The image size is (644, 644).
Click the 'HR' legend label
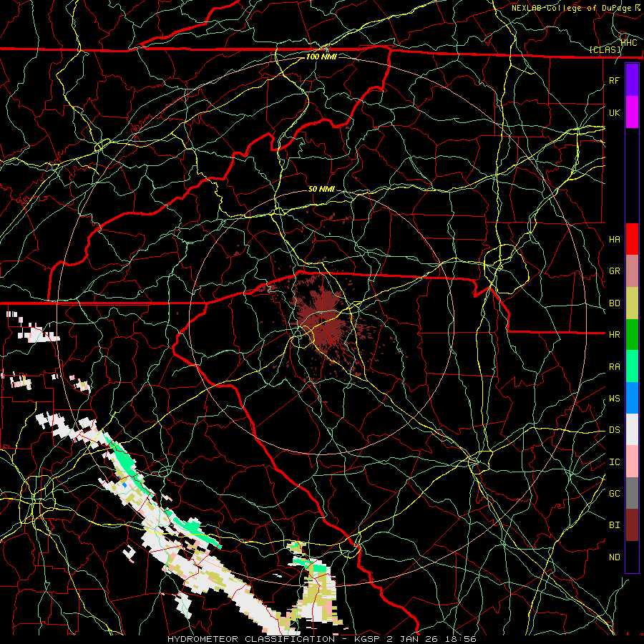pos(614,335)
